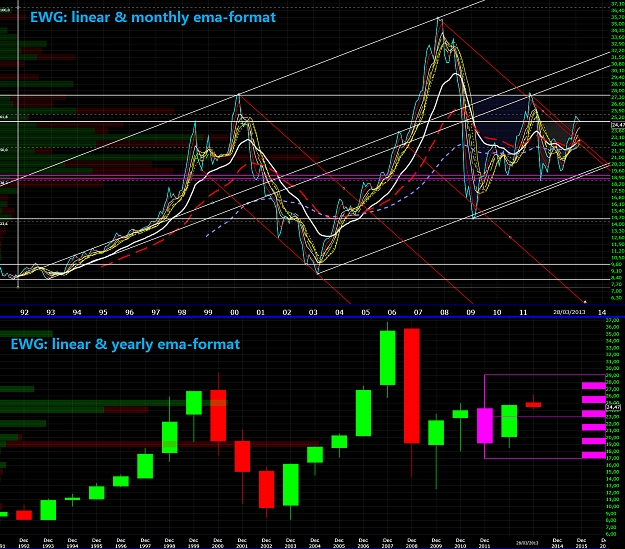Click the 24,47 price tag on monthly chart
Viewport: 625px width, 549px height.
point(618,125)
